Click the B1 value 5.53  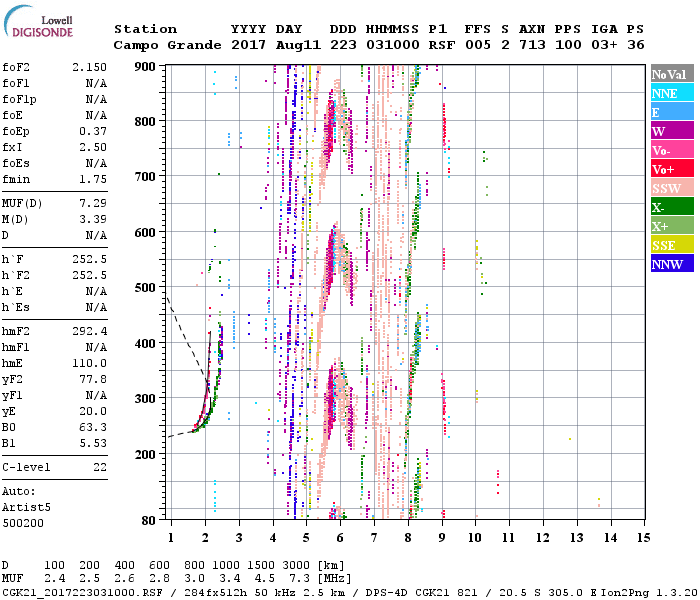(93, 443)
